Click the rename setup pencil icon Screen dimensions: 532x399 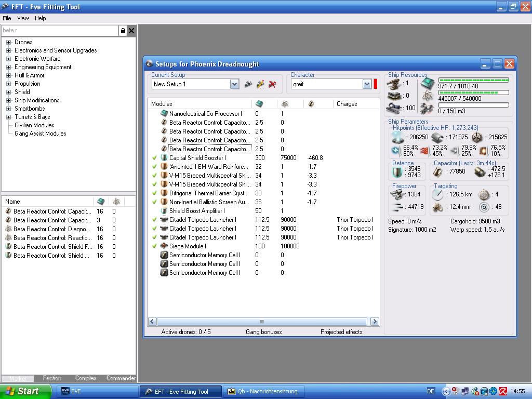click(260, 84)
